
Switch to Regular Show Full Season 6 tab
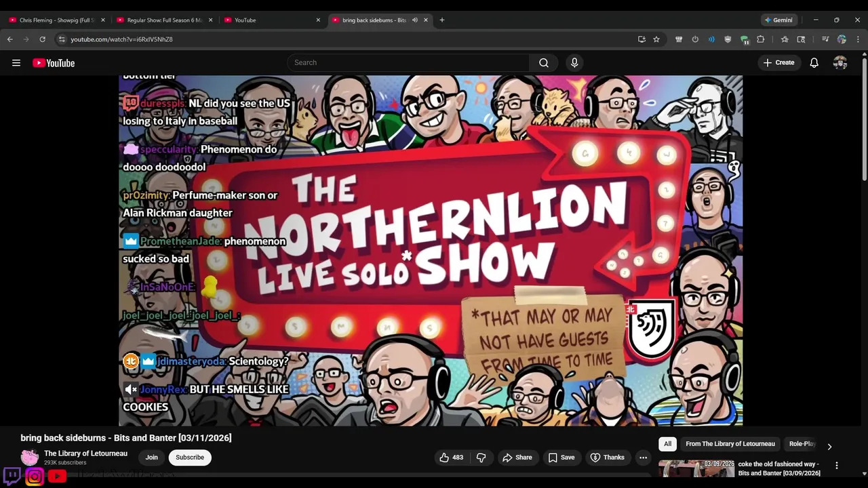pyautogui.click(x=165, y=20)
